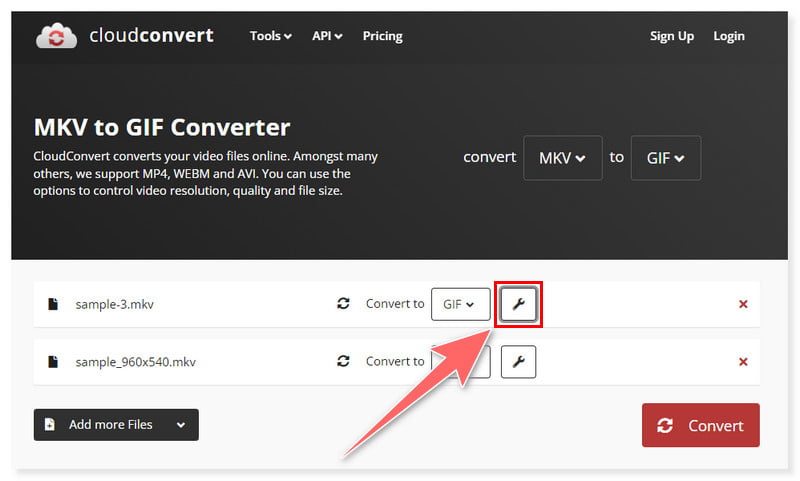
Task: Click the refresh icon in sample_960x540.mkv row
Action: (343, 361)
